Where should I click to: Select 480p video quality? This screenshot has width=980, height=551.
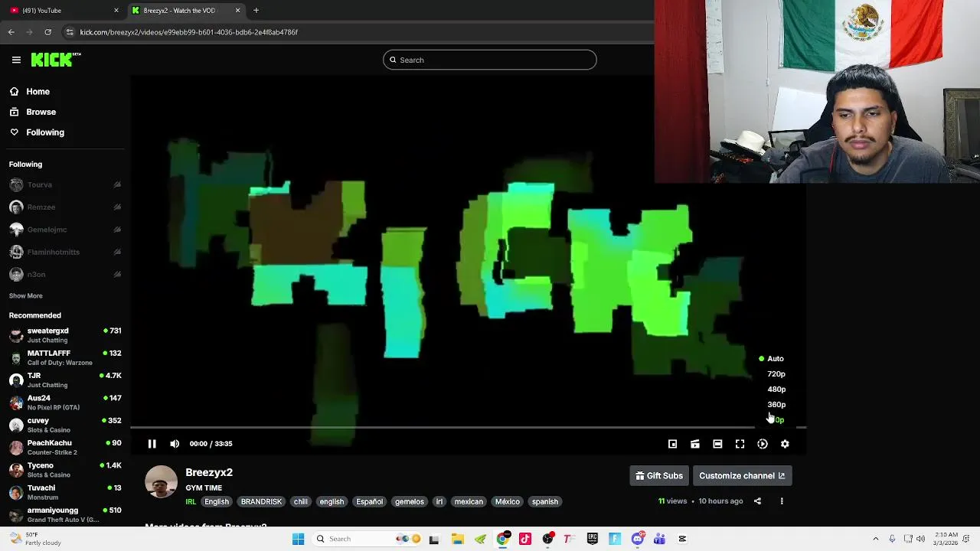point(776,390)
